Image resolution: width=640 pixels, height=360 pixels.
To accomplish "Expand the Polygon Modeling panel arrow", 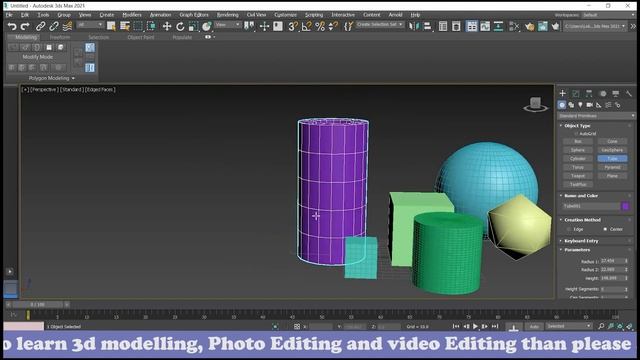I will tap(73, 78).
